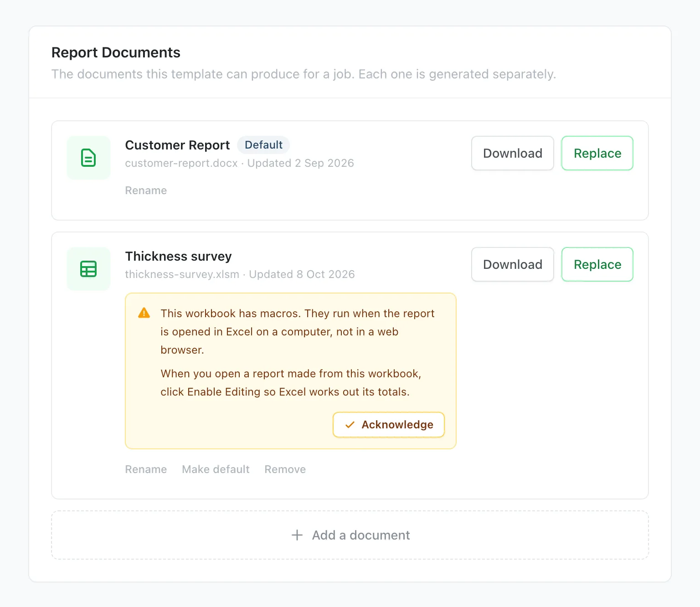Screen dimensions: 700x607
Task: Remove the Thickness survey document
Action: point(285,469)
